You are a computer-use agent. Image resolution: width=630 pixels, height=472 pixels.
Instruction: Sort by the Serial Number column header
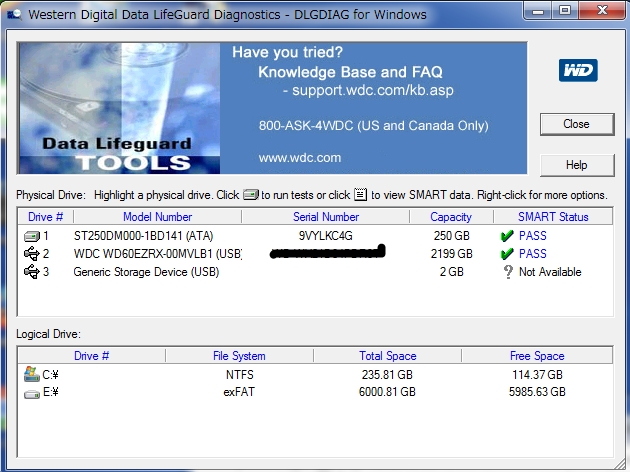(325, 217)
